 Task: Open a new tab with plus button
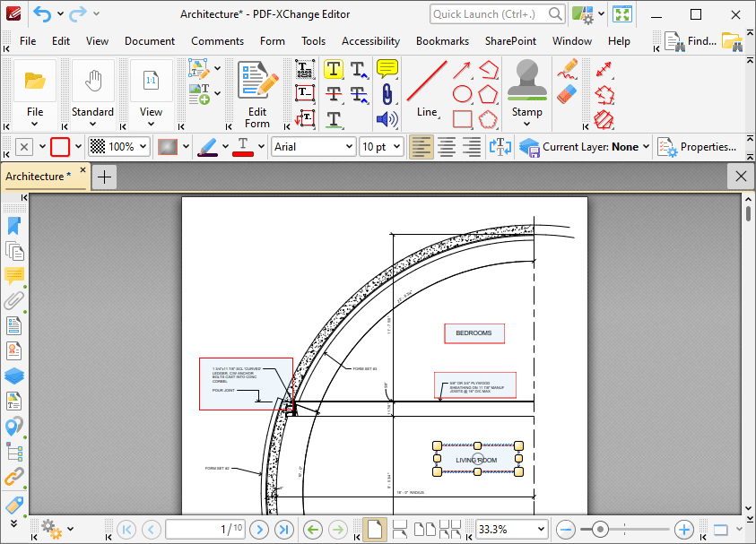click(x=104, y=177)
